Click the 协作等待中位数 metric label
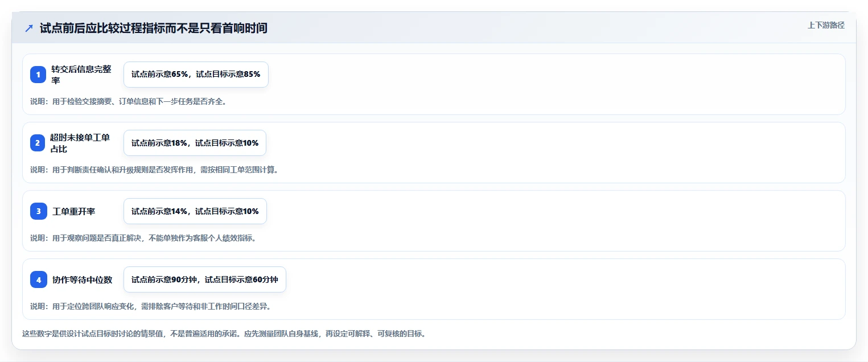Image resolution: width=868 pixels, height=362 pixels. 83,279
